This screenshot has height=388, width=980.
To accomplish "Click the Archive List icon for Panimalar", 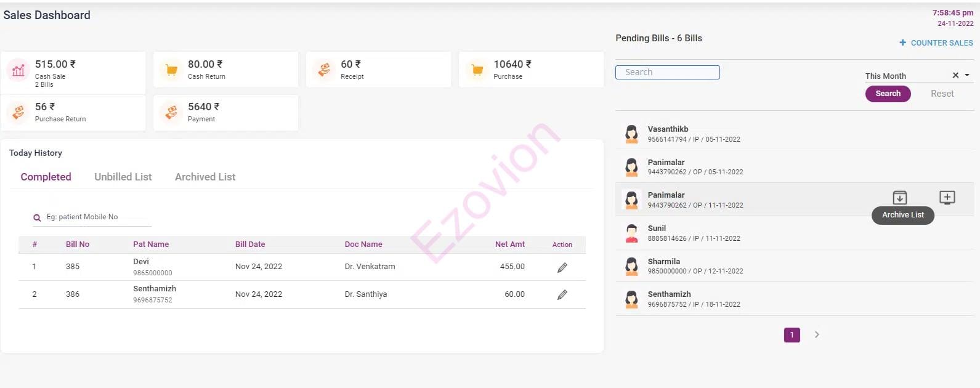I will [x=899, y=198].
